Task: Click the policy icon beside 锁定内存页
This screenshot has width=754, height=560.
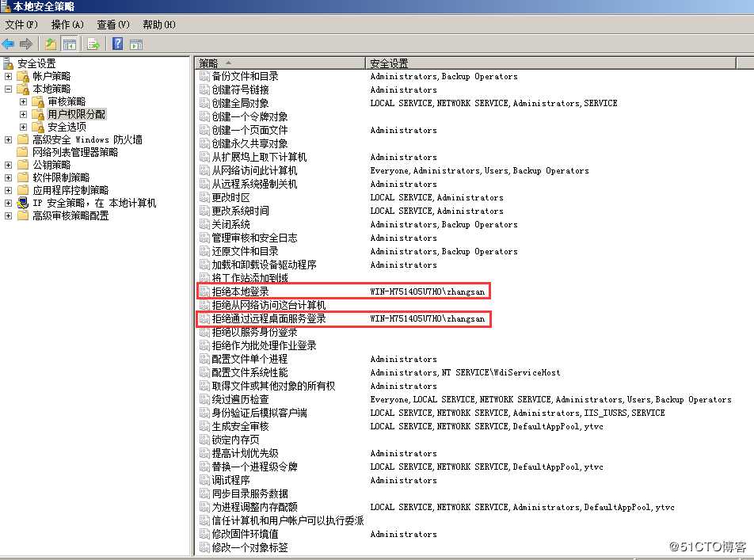Action: click(204, 440)
